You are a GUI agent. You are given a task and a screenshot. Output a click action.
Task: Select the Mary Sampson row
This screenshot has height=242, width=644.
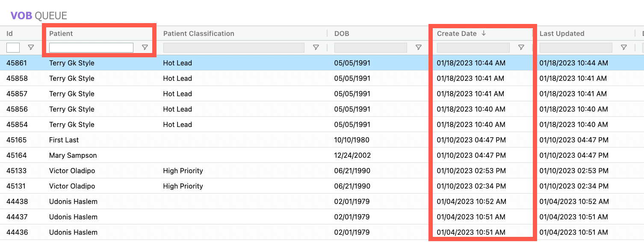pyautogui.click(x=73, y=155)
